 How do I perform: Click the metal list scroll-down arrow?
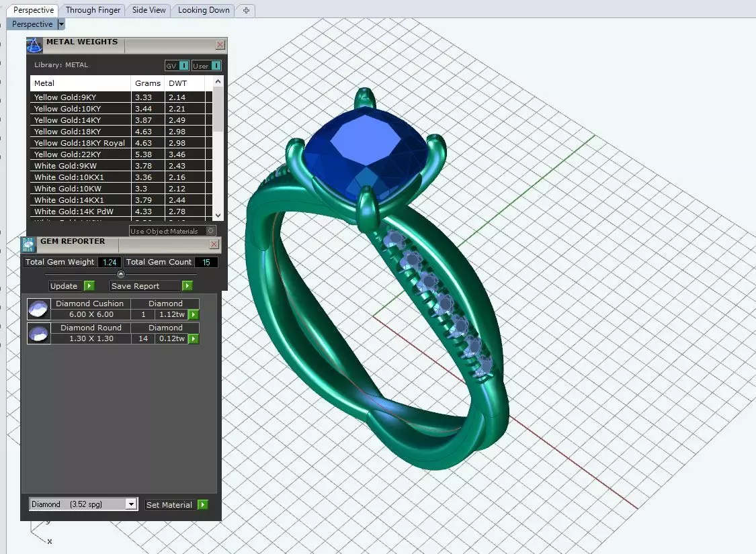(x=218, y=216)
